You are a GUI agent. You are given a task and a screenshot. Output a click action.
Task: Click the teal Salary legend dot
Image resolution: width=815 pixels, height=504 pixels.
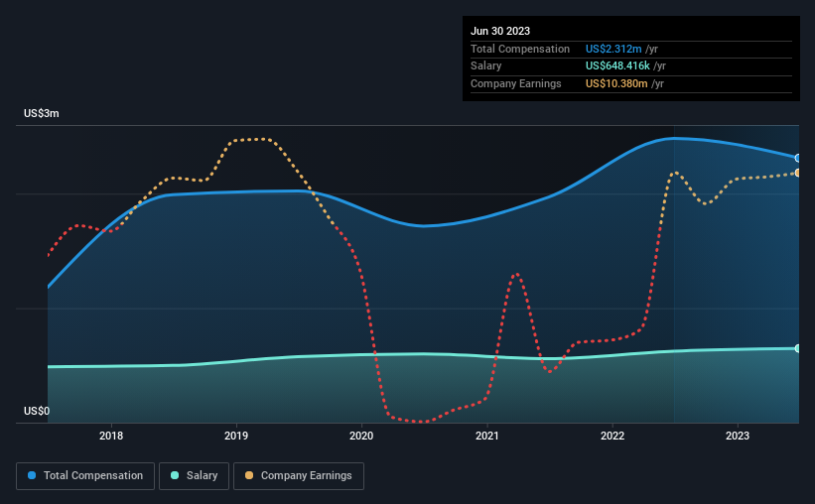[x=175, y=475]
